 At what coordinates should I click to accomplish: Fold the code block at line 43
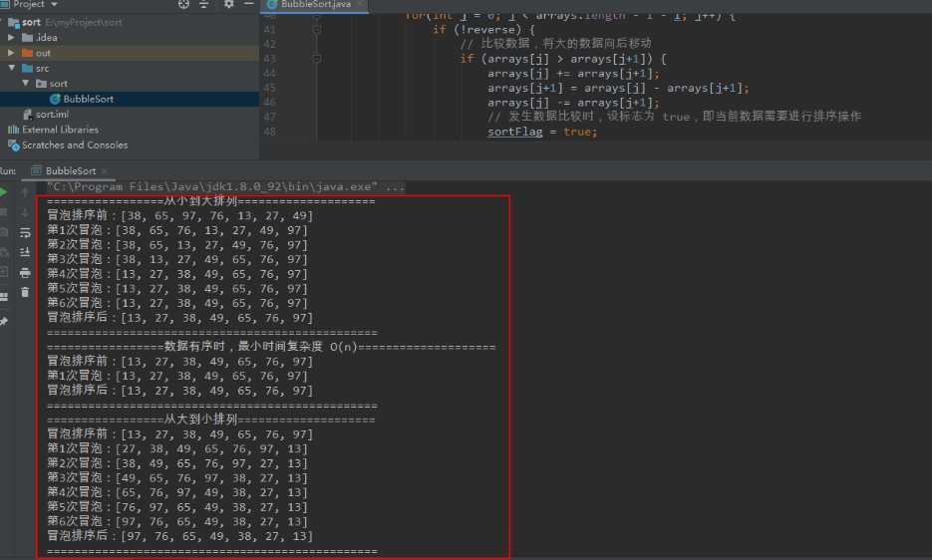point(317,58)
